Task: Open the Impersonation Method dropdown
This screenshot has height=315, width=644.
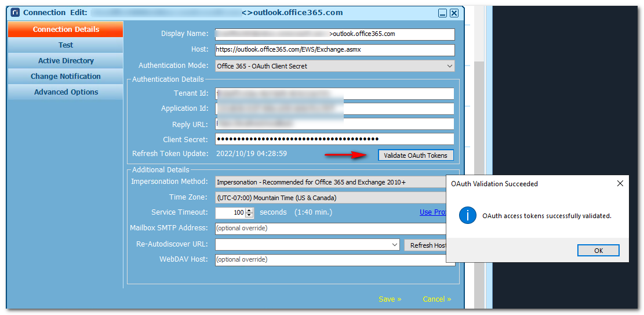Action: [x=331, y=182]
